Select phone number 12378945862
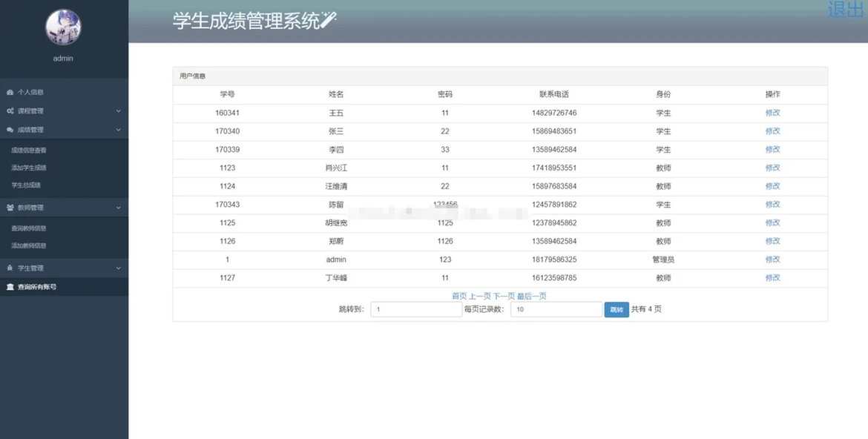868x439 pixels. [554, 223]
